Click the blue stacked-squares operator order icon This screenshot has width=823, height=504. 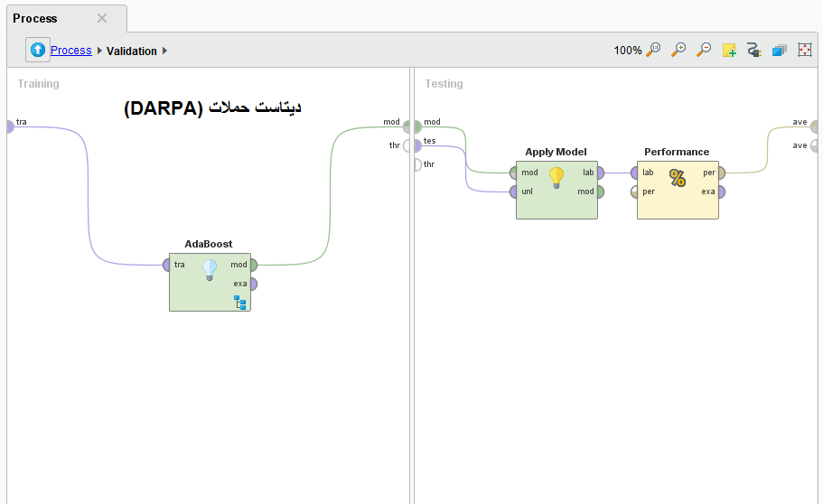(x=780, y=51)
